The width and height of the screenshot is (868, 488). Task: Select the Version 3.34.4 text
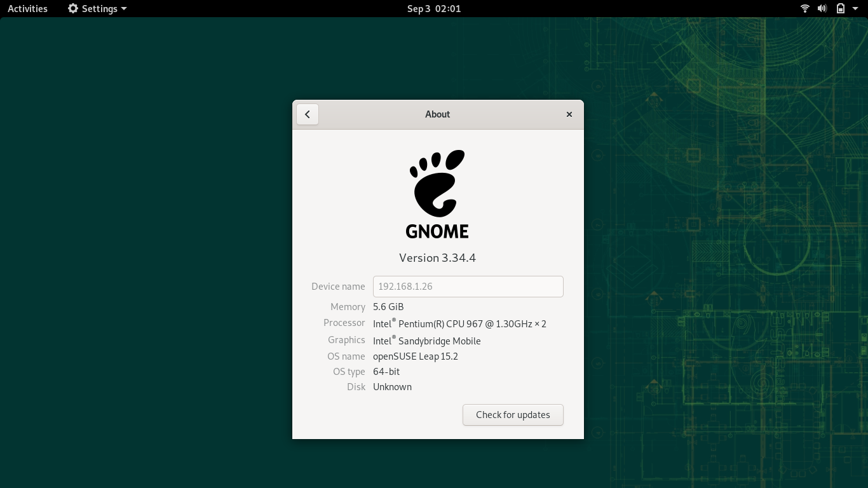(x=437, y=258)
